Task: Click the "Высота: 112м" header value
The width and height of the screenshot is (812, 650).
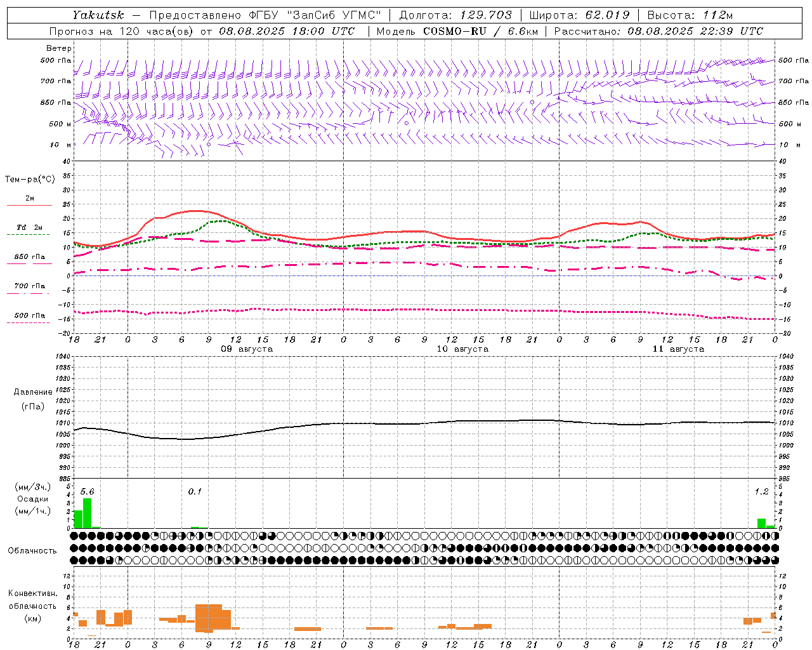Action: point(690,15)
